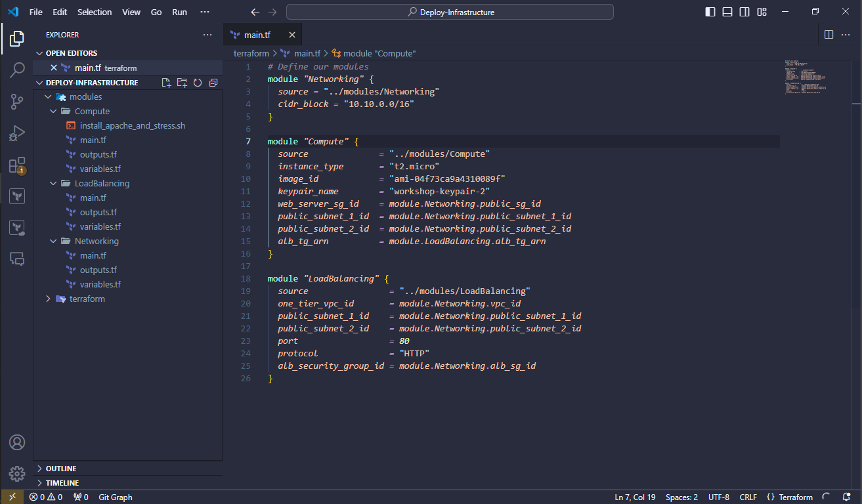This screenshot has height=504, width=862.
Task: Collapse the Compute folder
Action: pos(127,111)
